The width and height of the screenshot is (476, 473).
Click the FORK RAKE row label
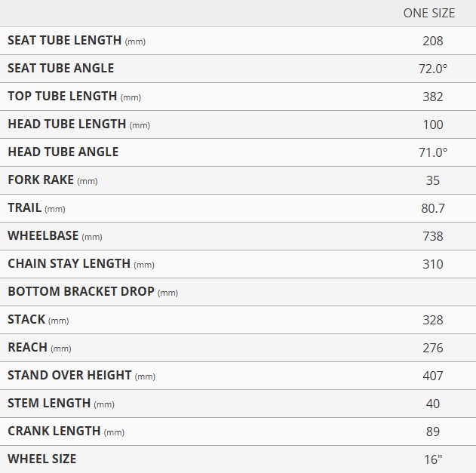(x=52, y=180)
